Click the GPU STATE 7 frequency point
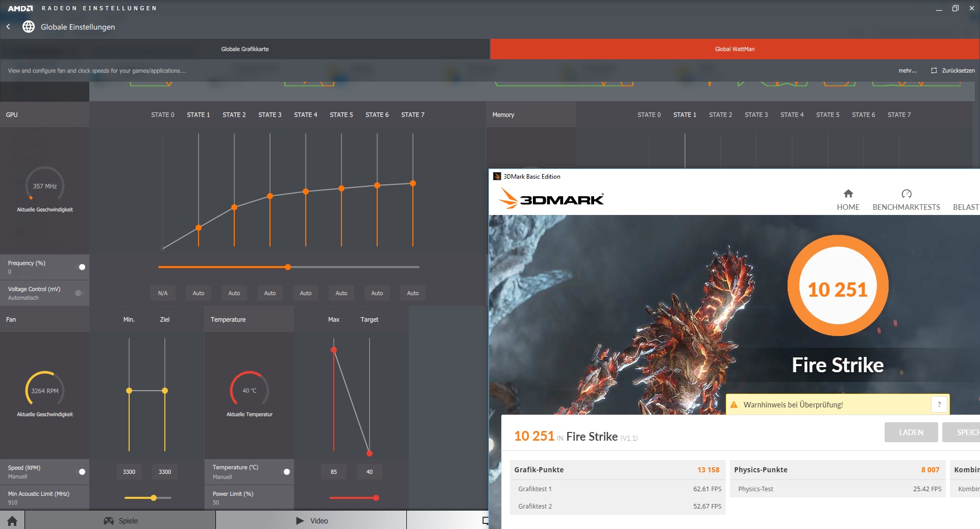Screen dimensions: 980x529 (x=413, y=183)
